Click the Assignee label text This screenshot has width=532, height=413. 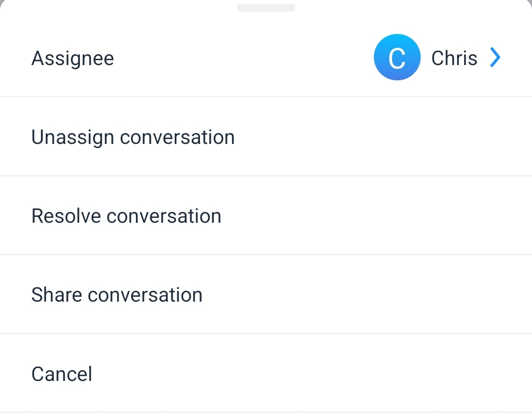[72, 58]
